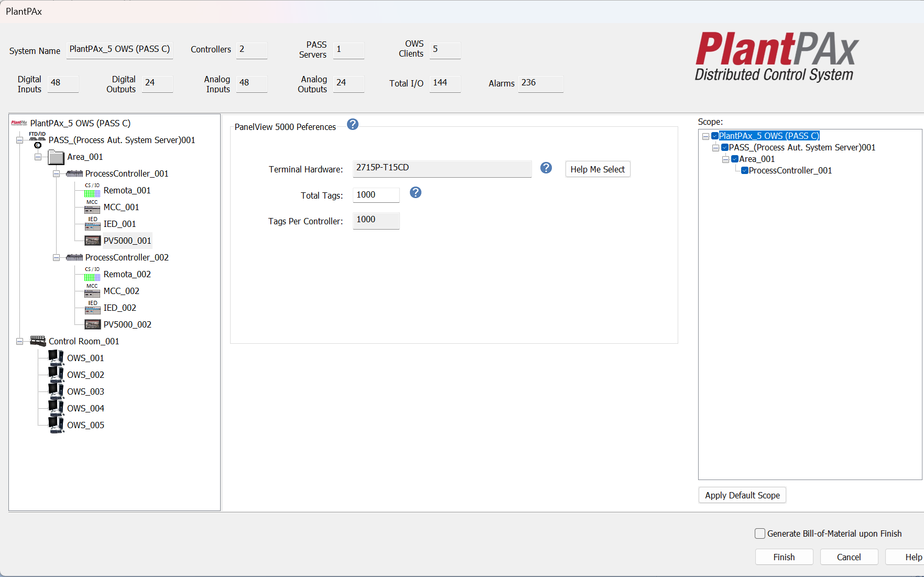Click the Digital Inputs value field
This screenshot has height=577, width=924.
pyautogui.click(x=63, y=84)
